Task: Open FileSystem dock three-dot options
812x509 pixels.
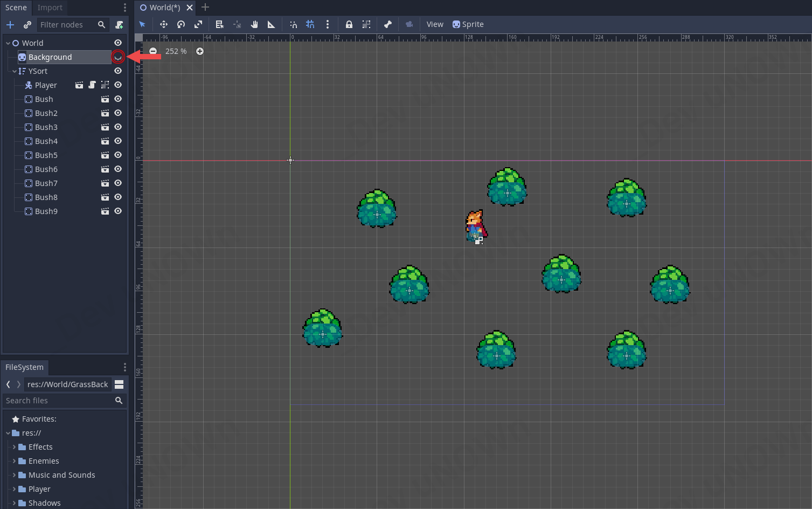Action: [x=125, y=367]
